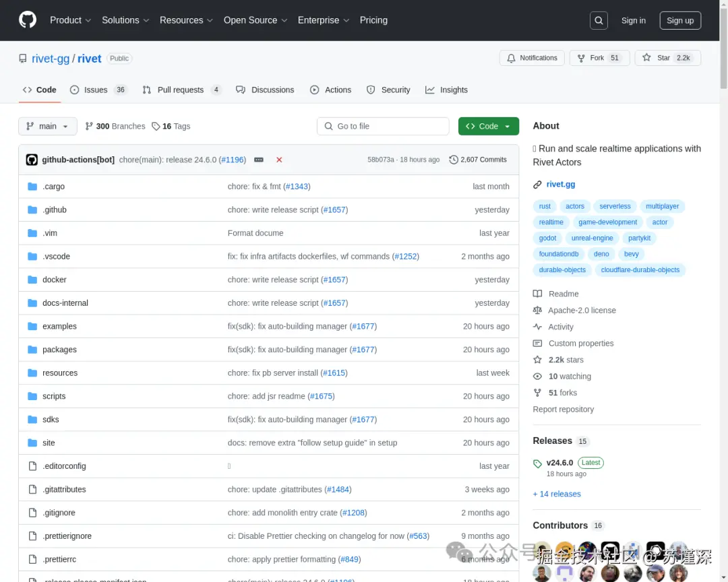Click the star icon in Star button
The width and height of the screenshot is (728, 582).
pos(646,57)
